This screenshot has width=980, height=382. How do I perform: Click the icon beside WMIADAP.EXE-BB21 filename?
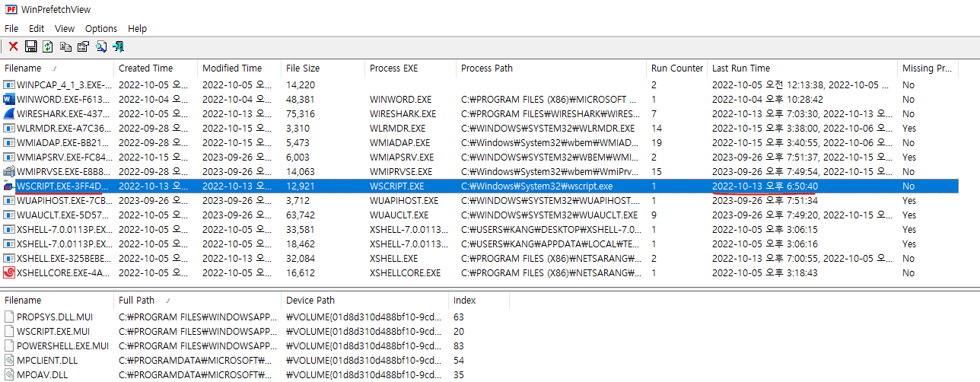tap(9, 143)
